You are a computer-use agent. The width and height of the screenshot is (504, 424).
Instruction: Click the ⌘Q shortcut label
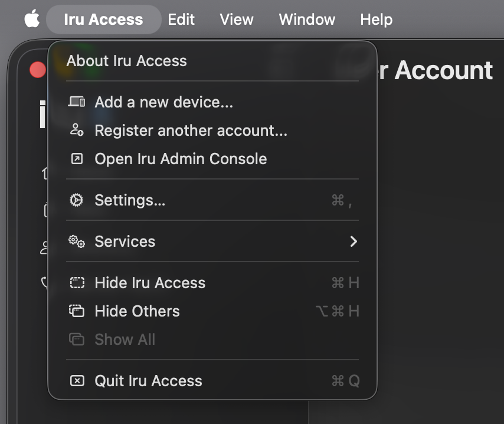tap(345, 381)
